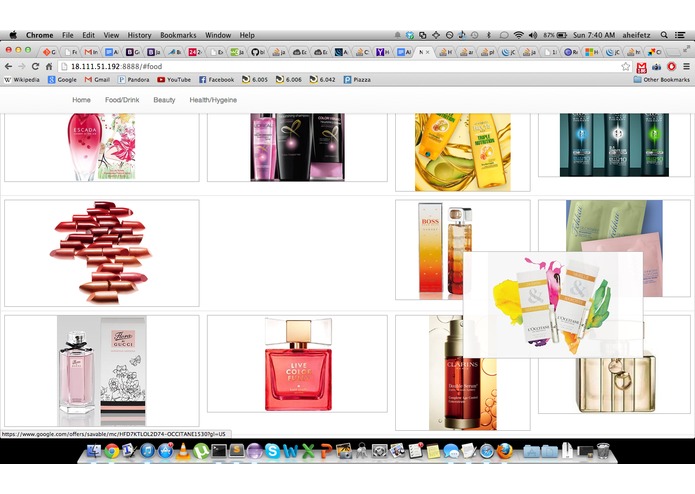Click the red Adblock extension icon
695x494 pixels.
coord(672,66)
